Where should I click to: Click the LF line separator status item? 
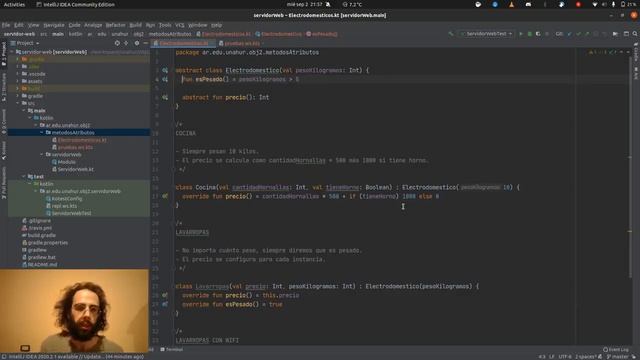[551, 357]
